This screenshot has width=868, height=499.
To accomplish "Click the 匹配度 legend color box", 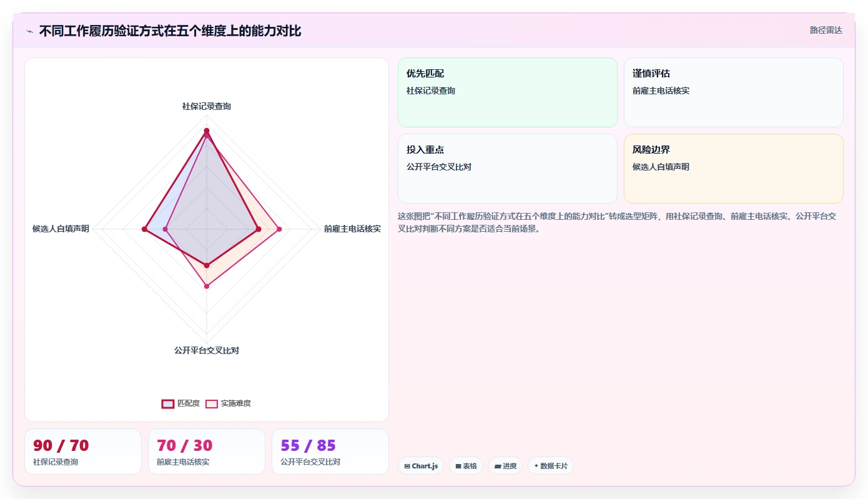I will (168, 403).
